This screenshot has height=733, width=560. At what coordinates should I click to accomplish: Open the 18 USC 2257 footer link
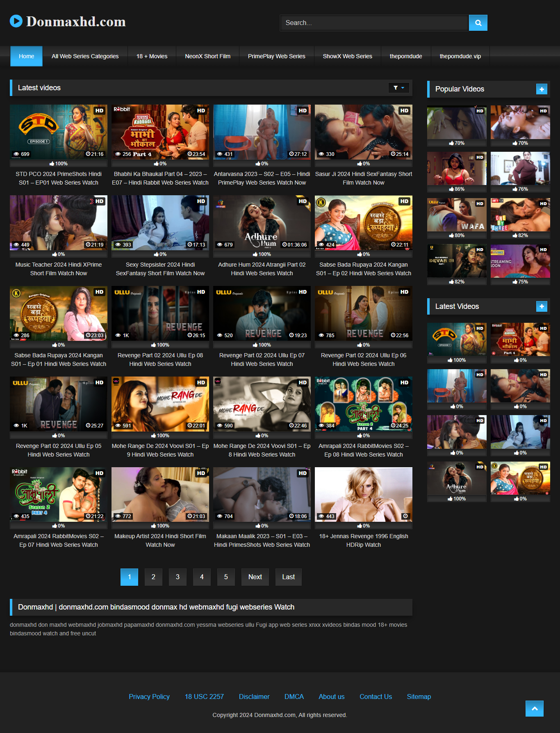tap(204, 696)
